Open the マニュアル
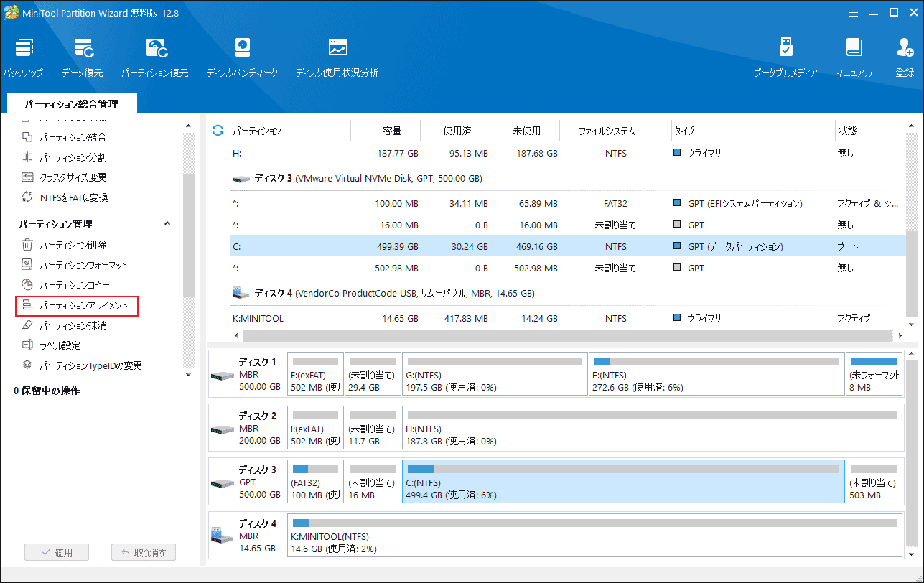Screen dimensions: 924x583 click(854, 58)
